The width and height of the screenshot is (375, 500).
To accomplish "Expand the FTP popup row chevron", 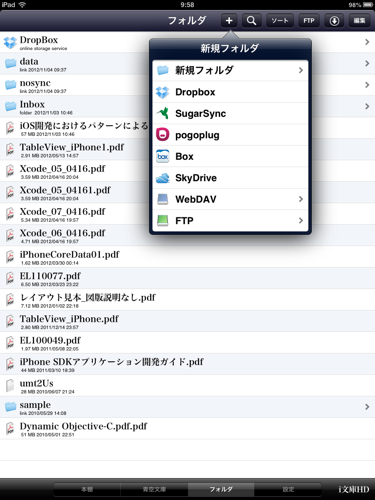I will click(301, 220).
